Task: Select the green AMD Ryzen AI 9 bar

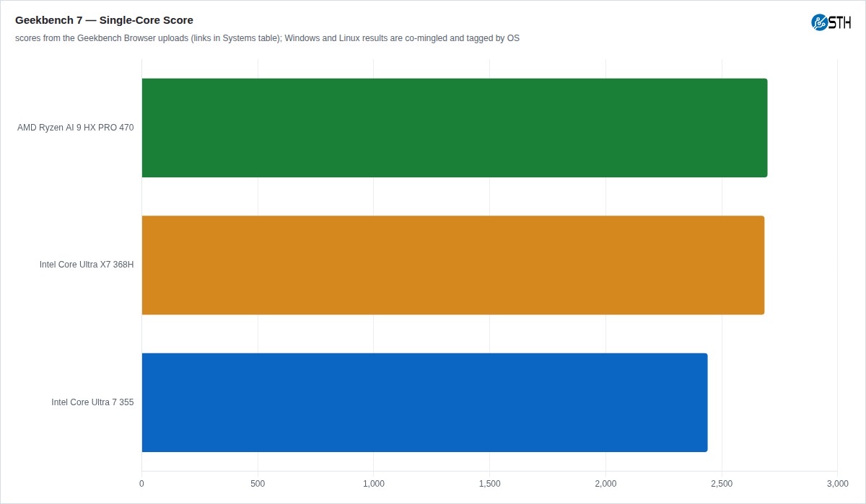Action: [455, 128]
